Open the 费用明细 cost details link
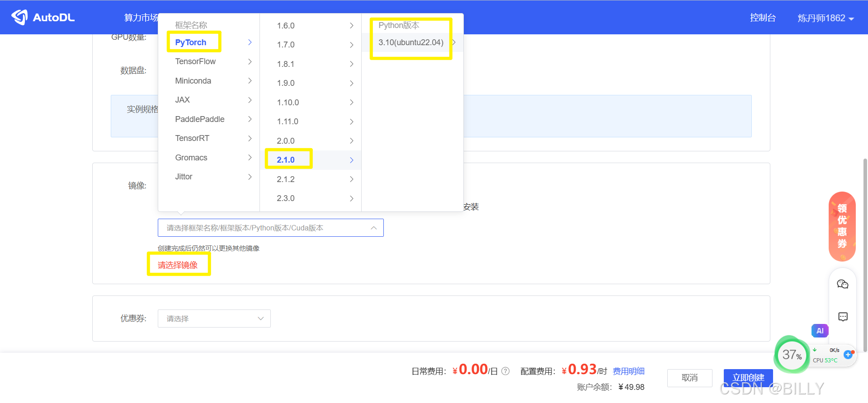This screenshot has width=868, height=403. tap(628, 371)
